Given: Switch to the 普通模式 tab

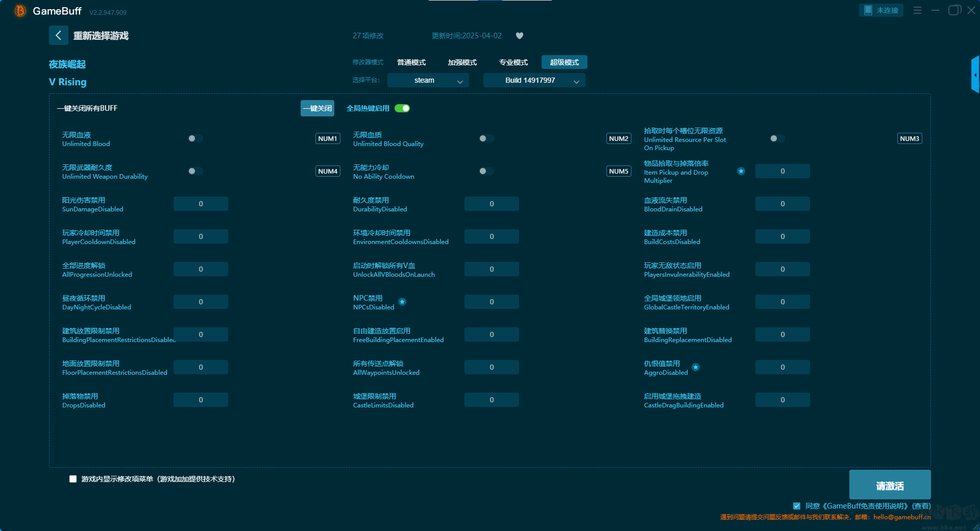Looking at the screenshot, I should pos(411,62).
